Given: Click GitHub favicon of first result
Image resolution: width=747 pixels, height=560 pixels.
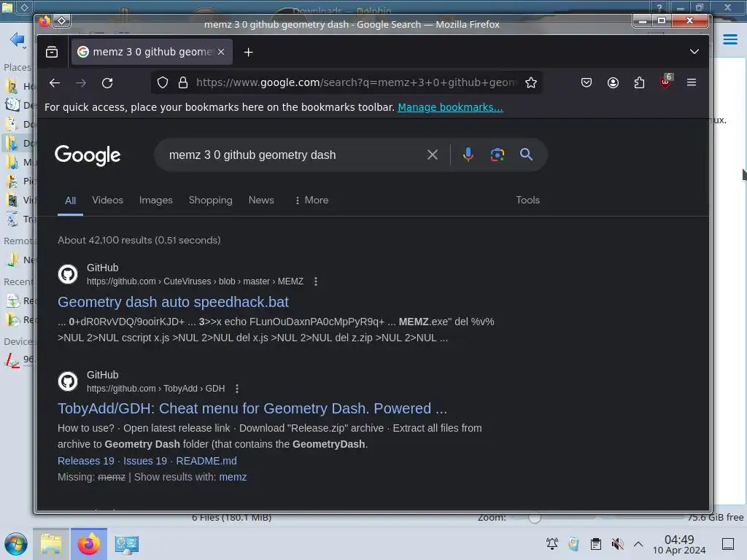Looking at the screenshot, I should tap(68, 274).
